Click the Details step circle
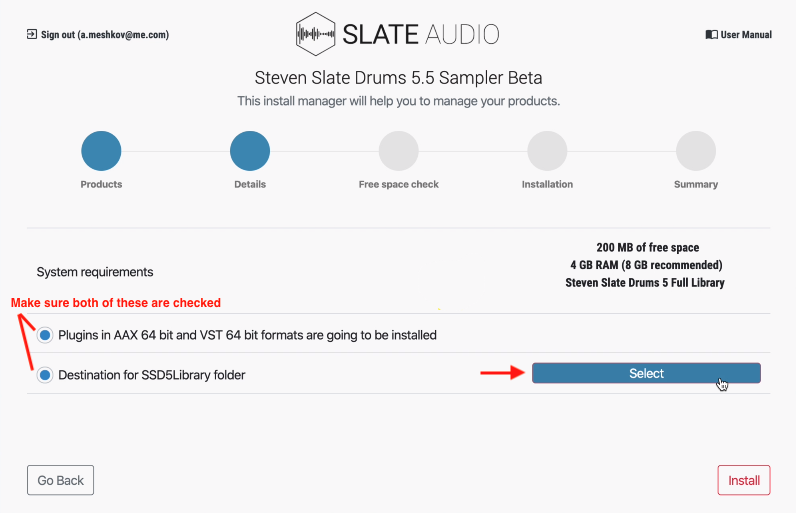Viewport: 796px width, 513px height. (x=250, y=152)
